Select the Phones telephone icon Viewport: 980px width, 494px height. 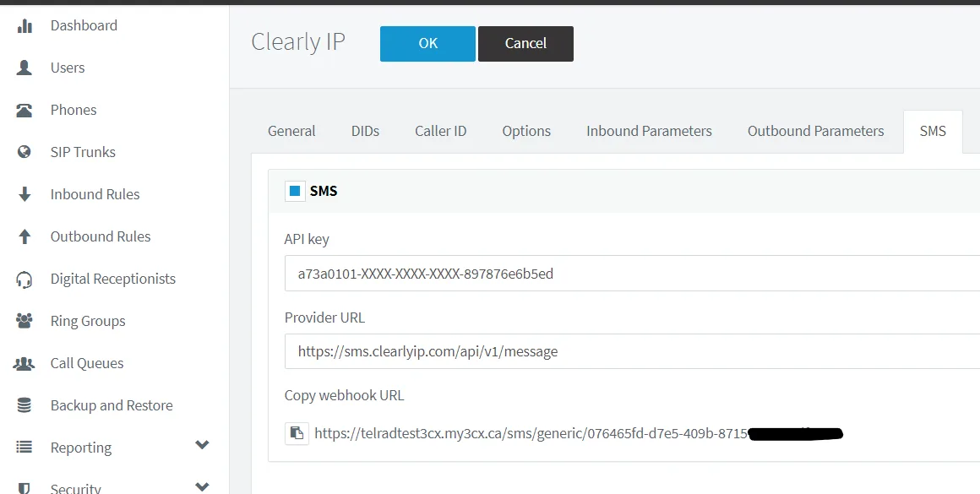[x=24, y=110]
